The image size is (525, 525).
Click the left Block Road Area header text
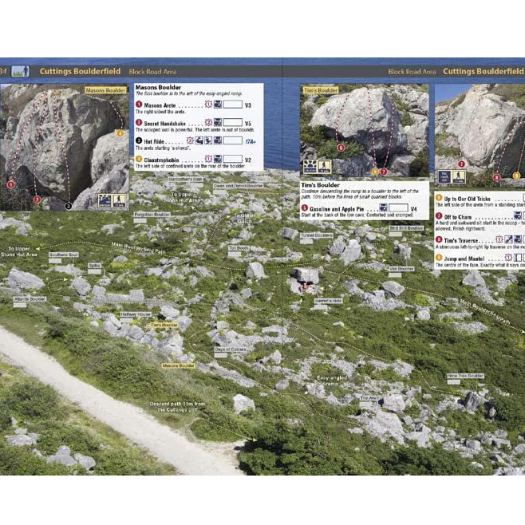point(153,72)
